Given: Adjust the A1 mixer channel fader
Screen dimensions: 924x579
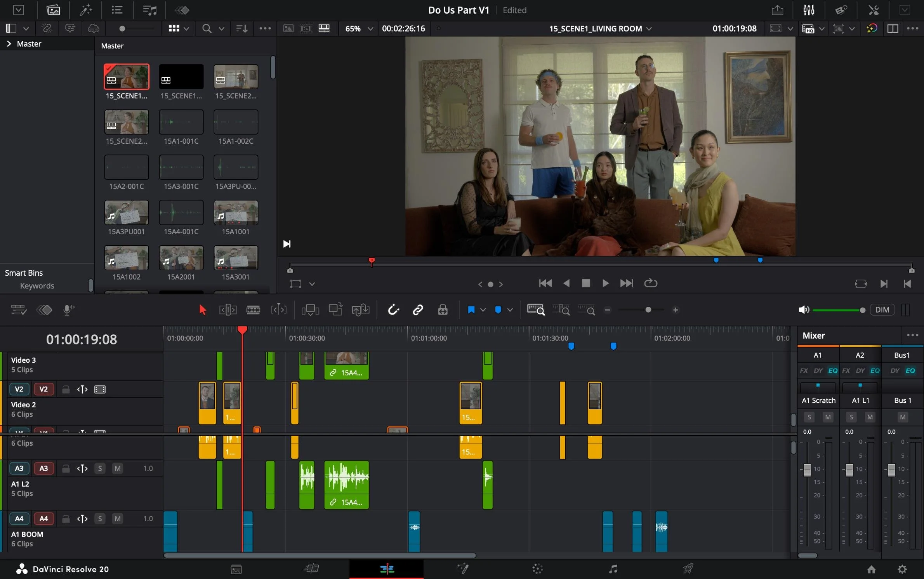Looking at the screenshot, I should pyautogui.click(x=807, y=470).
